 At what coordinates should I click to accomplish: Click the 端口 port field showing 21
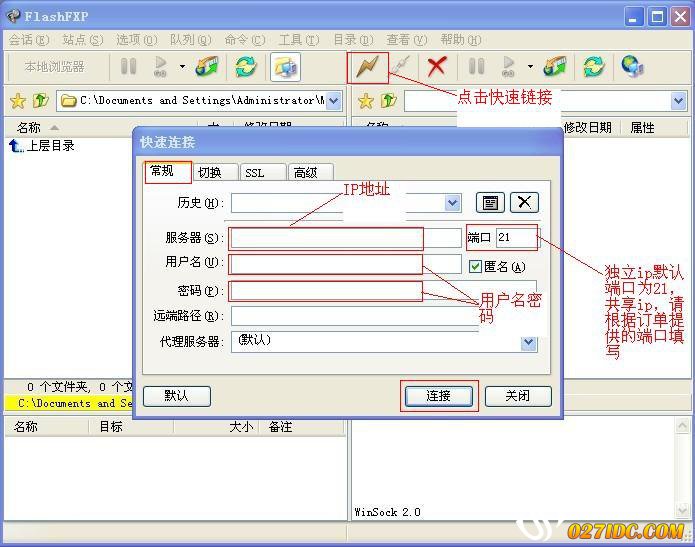pyautogui.click(x=517, y=238)
